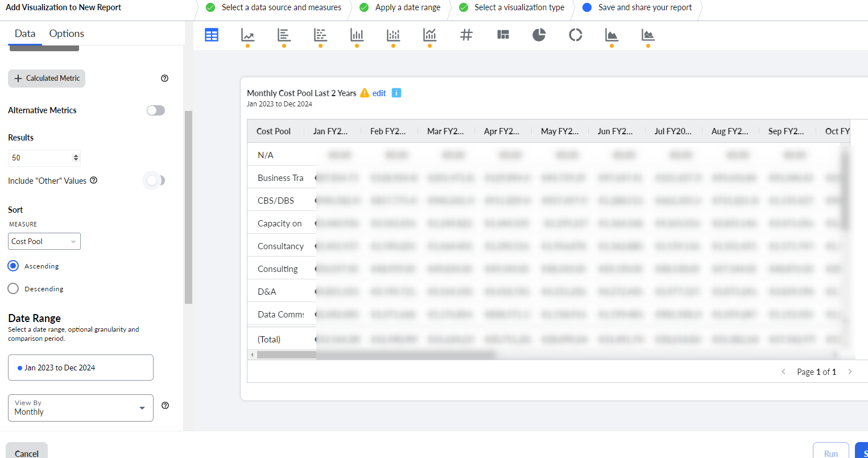Select the D&A cost pool row
The image size is (868, 458).
pyautogui.click(x=267, y=292)
